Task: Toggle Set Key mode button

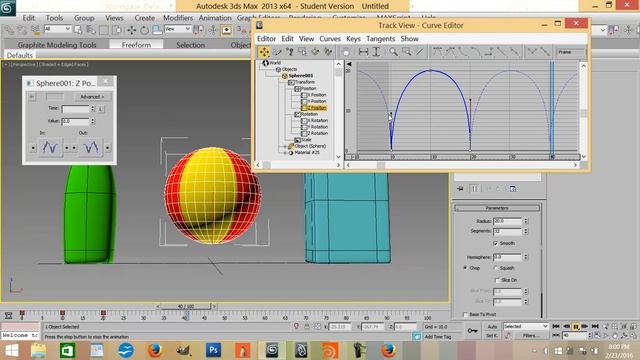Action: 492,336
